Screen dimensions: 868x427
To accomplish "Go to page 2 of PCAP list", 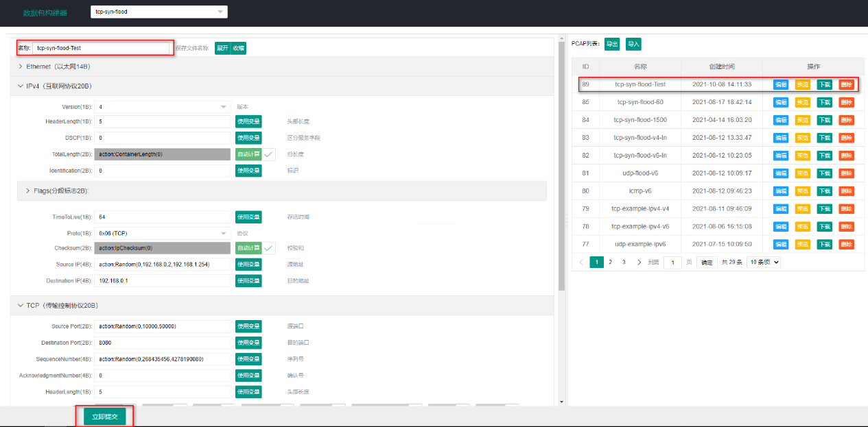I will click(x=611, y=262).
